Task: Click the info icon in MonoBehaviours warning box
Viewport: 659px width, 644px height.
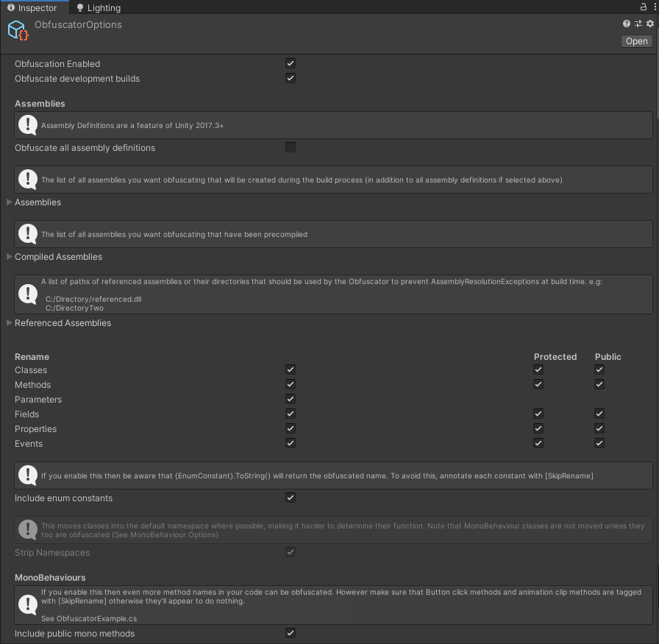Action: click(x=27, y=605)
